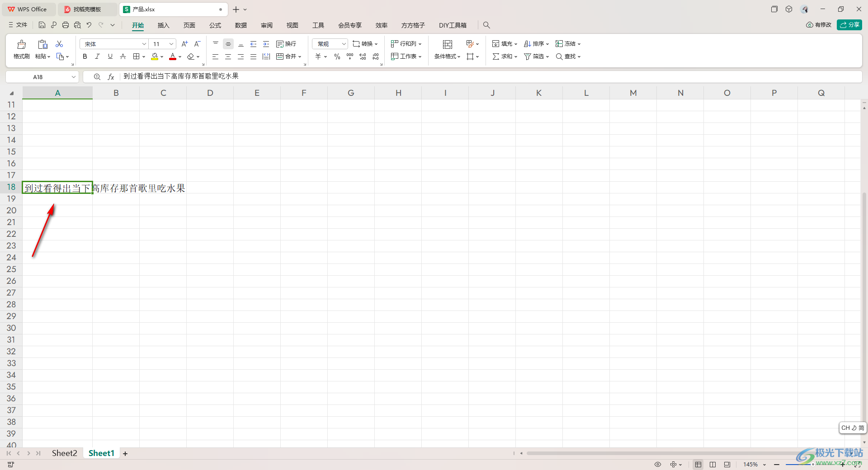
Task: Decrease font size with A- icon
Action: point(197,44)
